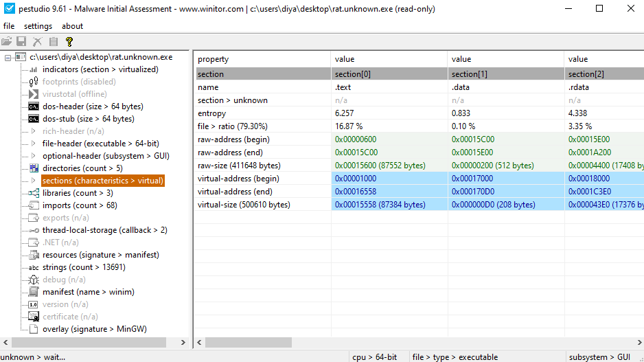644x362 pixels.
Task: Click the dos-header console icon
Action: (x=33, y=106)
